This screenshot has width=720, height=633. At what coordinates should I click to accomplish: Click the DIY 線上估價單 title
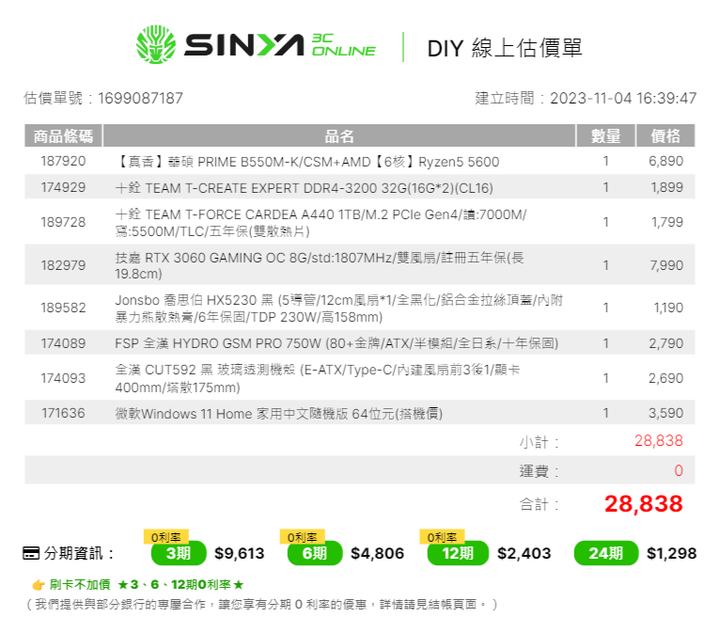click(505, 48)
